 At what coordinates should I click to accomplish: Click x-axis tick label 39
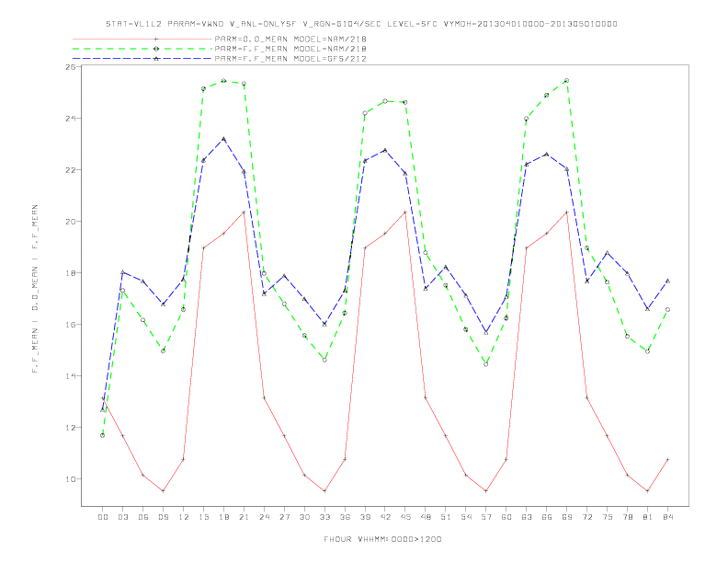coord(365,517)
